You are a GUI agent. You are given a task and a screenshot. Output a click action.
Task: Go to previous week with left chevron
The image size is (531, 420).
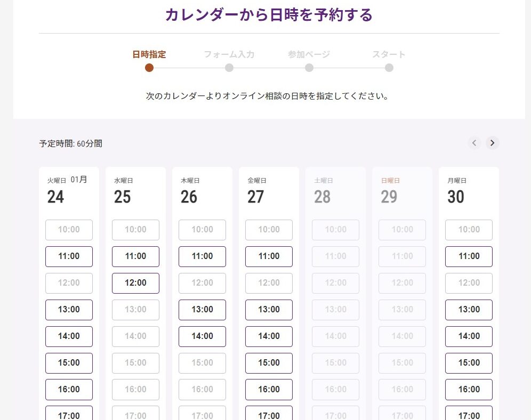(x=474, y=143)
